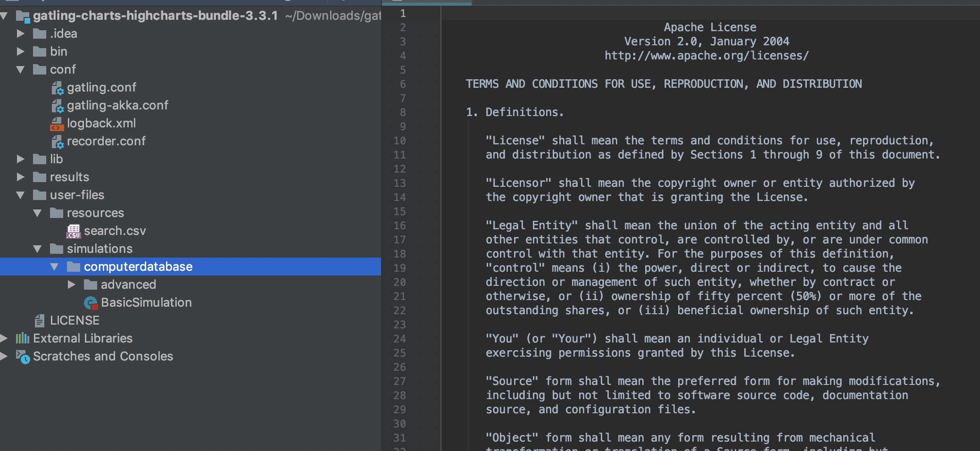
Task: Click line number 24 in gutter
Action: point(399,339)
